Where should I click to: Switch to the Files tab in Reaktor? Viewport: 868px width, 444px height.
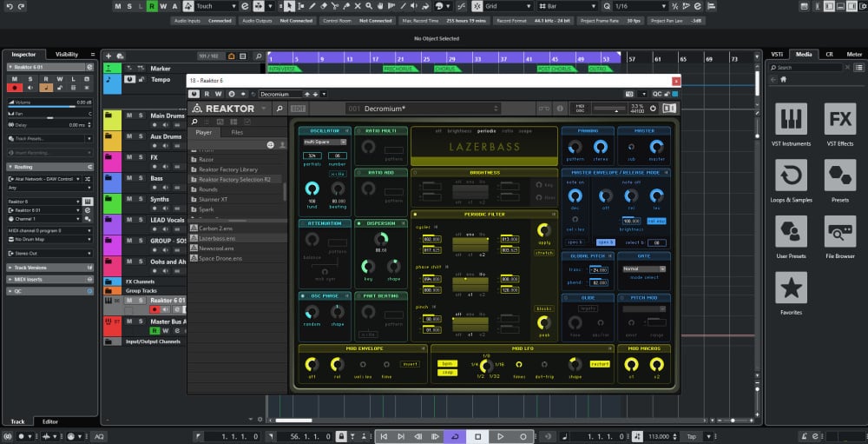point(237,132)
